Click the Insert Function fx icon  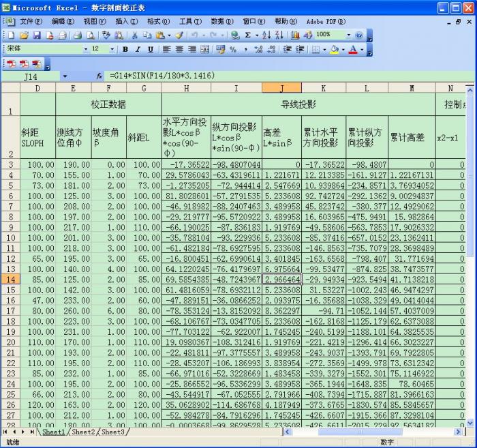click(99, 76)
